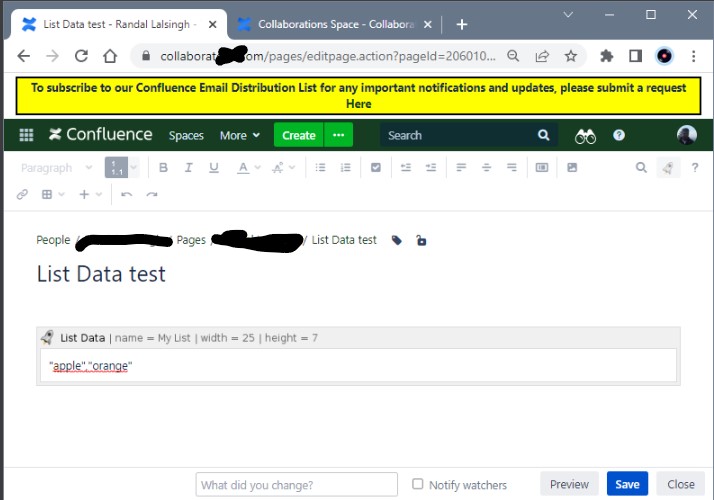Image resolution: width=714 pixels, height=500 pixels.
Task: Expand text color picker arrow
Action: (x=257, y=168)
